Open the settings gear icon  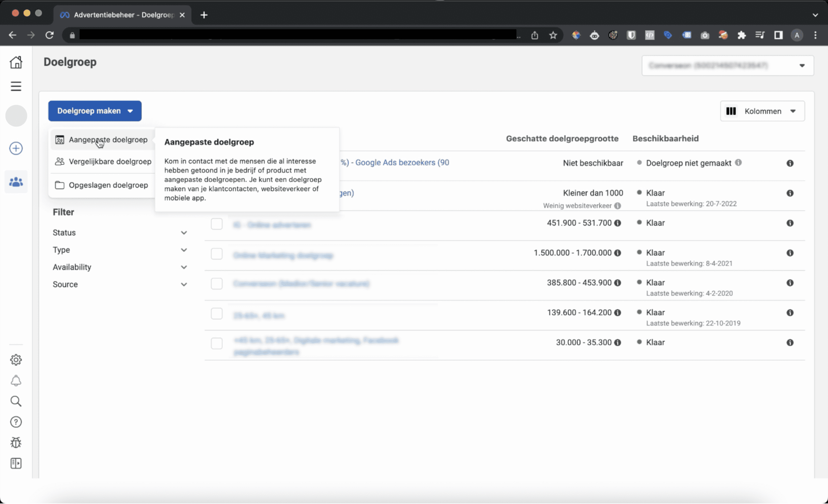pos(16,360)
